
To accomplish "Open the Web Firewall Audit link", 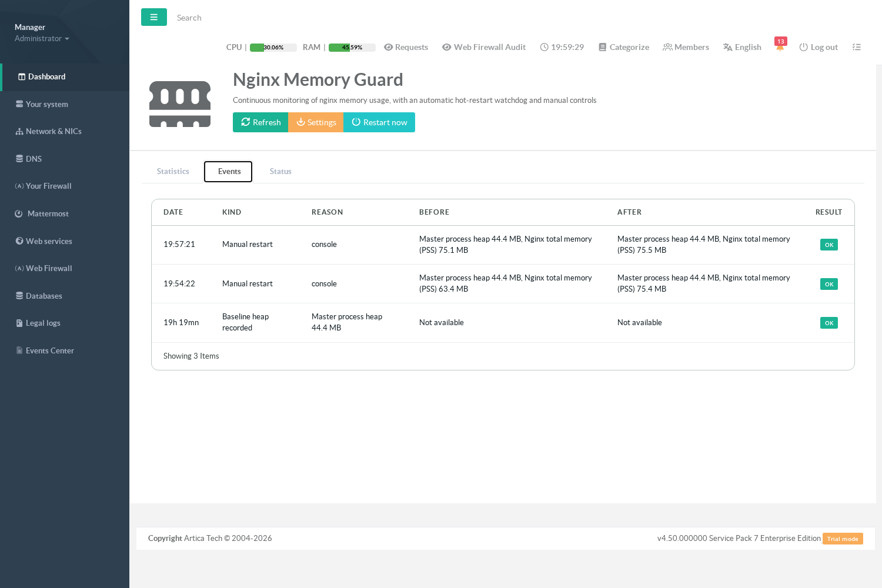I will click(484, 47).
